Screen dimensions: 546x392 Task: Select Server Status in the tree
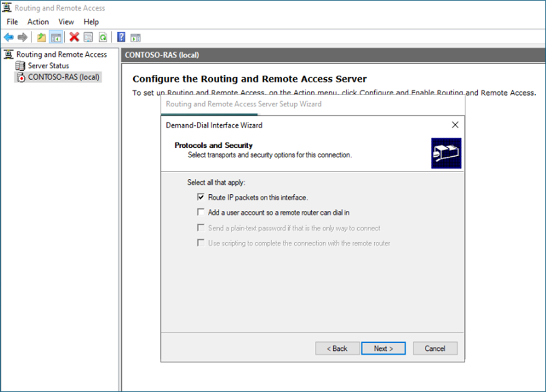(x=48, y=66)
